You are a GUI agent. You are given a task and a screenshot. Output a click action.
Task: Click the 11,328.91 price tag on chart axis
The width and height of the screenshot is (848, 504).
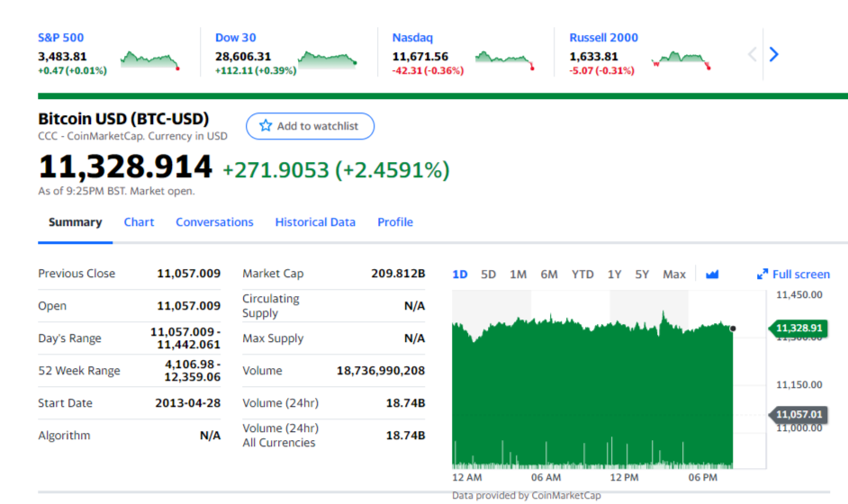pos(798,328)
